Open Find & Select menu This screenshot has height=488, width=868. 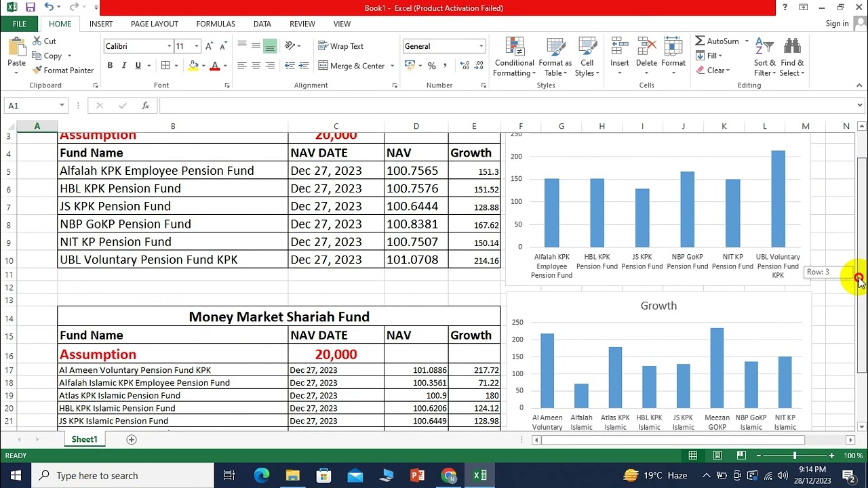tap(792, 57)
